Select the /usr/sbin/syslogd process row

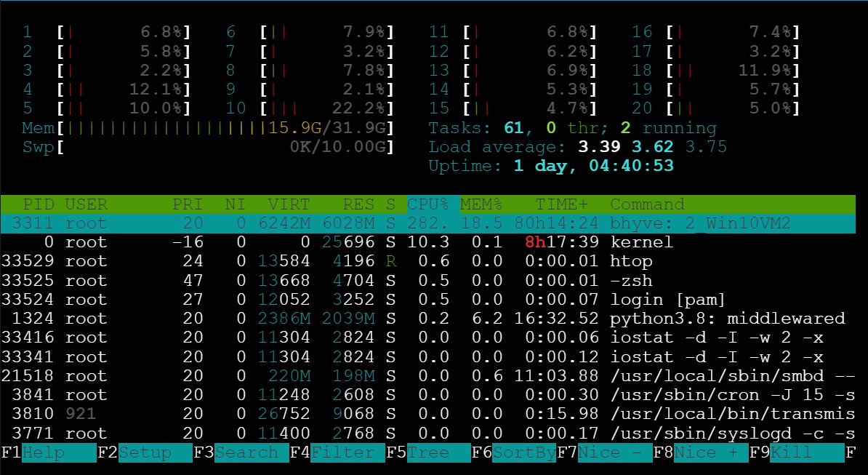(428, 434)
